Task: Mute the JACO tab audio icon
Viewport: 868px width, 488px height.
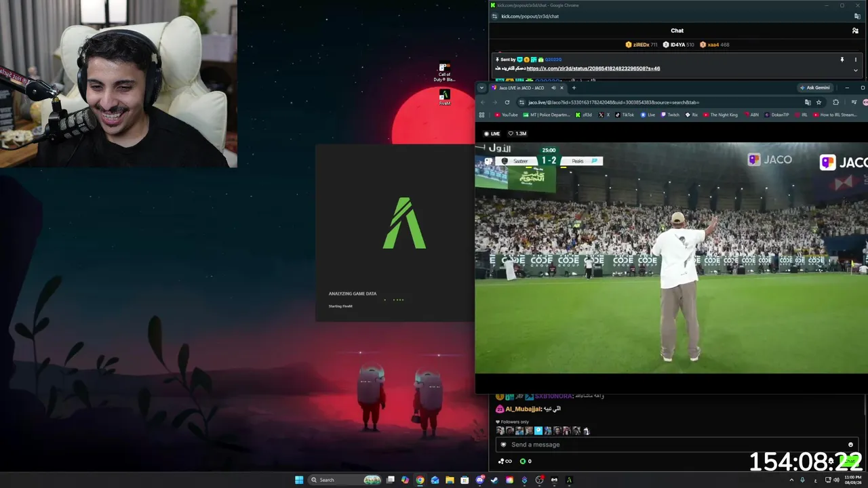Action: click(x=553, y=87)
